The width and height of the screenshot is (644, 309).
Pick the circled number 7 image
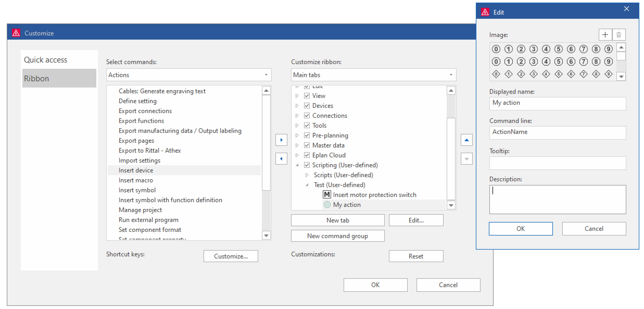tap(584, 49)
